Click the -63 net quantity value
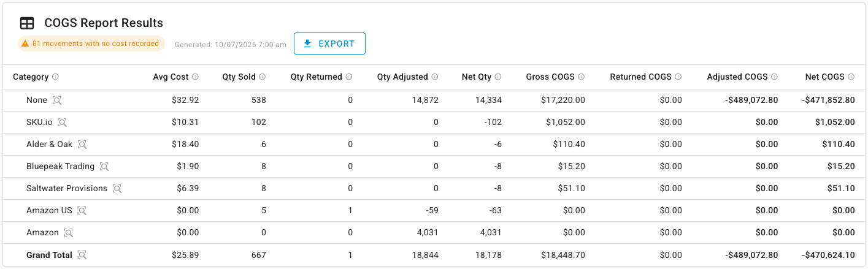 coord(494,210)
